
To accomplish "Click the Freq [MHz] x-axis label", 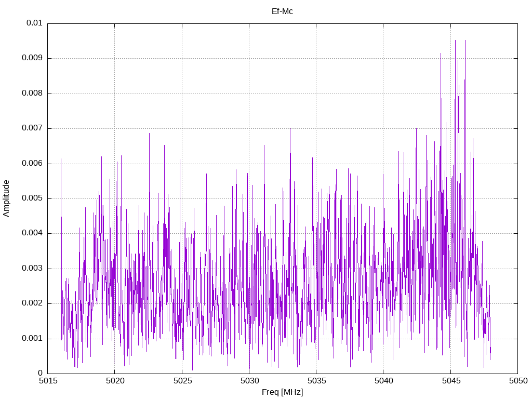I will pyautogui.click(x=282, y=392).
